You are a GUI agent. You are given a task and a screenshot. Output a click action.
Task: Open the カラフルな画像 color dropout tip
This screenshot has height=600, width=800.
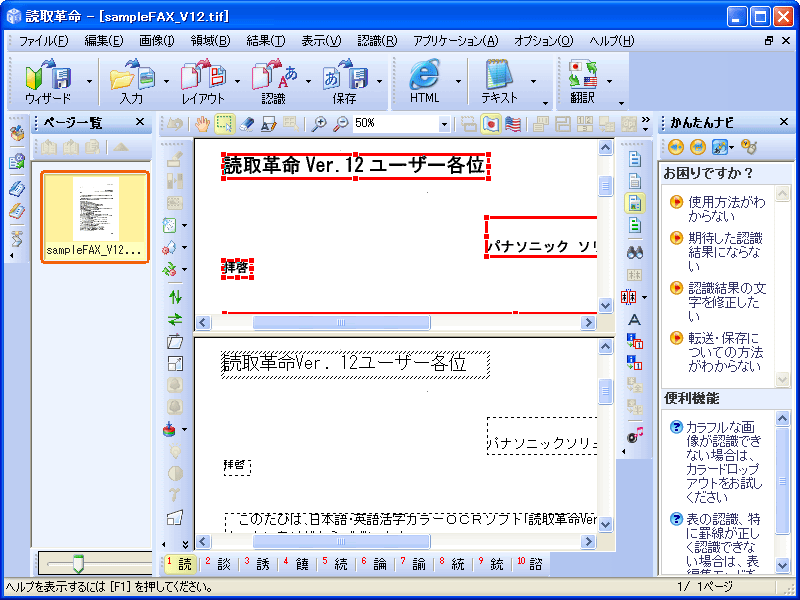point(723,462)
